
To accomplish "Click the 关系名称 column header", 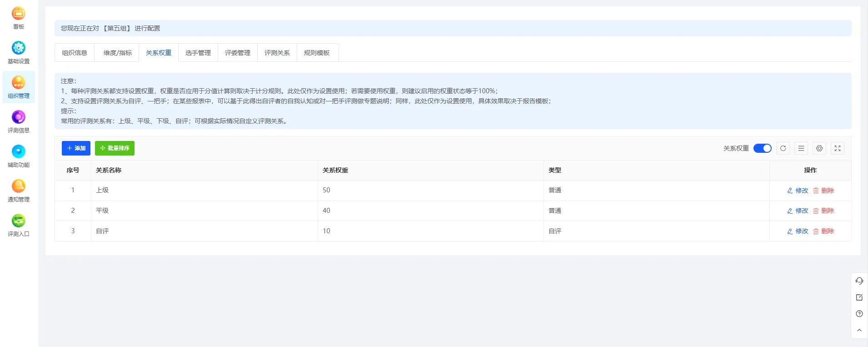I will [x=109, y=170].
